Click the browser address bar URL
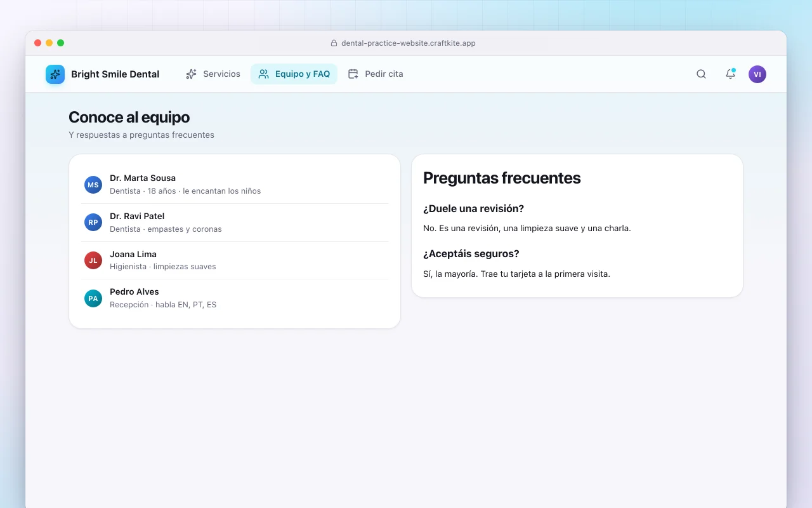The image size is (812, 508). (x=409, y=43)
